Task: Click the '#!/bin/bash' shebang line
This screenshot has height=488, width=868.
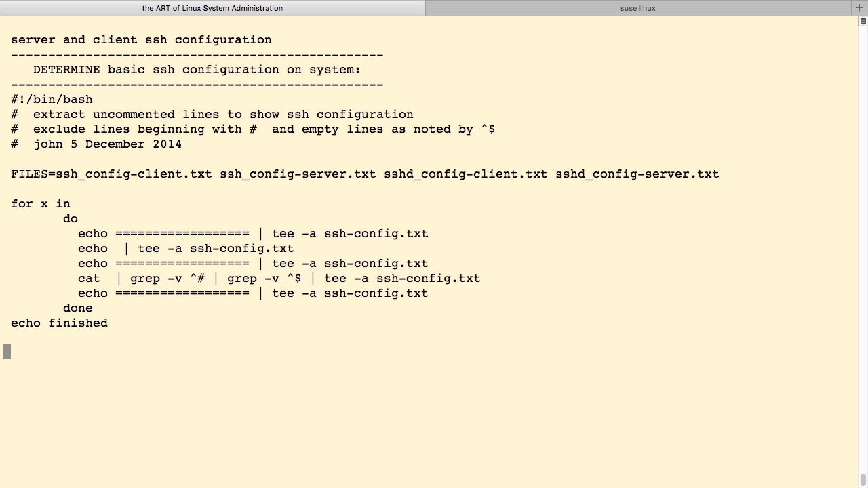Action: click(x=52, y=100)
